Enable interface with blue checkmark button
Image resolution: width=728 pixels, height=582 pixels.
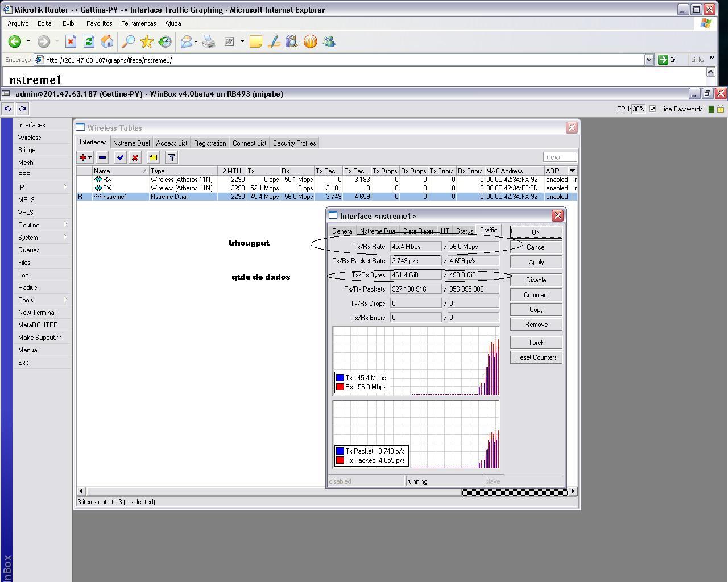120,157
